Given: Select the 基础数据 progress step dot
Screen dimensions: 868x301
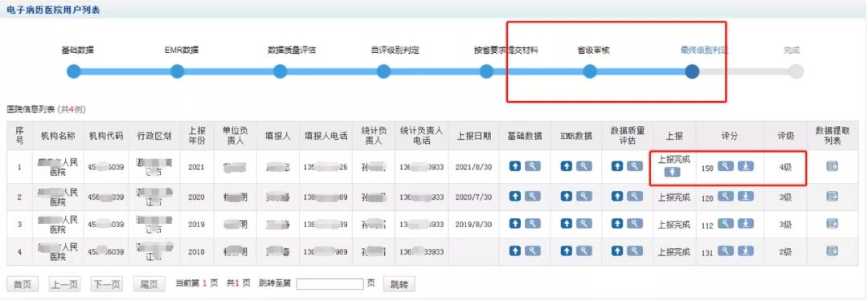Looking at the screenshot, I should tap(74, 71).
